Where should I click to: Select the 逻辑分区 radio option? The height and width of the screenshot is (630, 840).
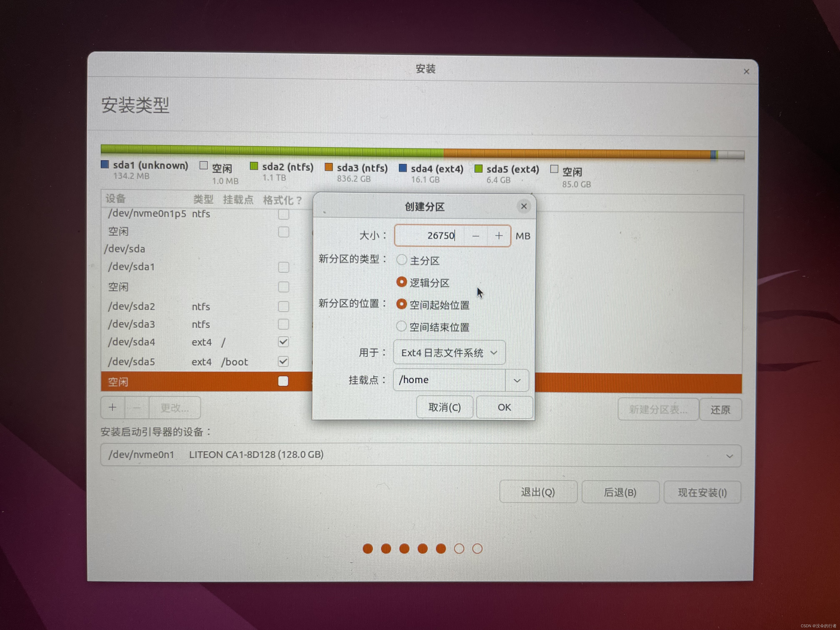pyautogui.click(x=401, y=282)
